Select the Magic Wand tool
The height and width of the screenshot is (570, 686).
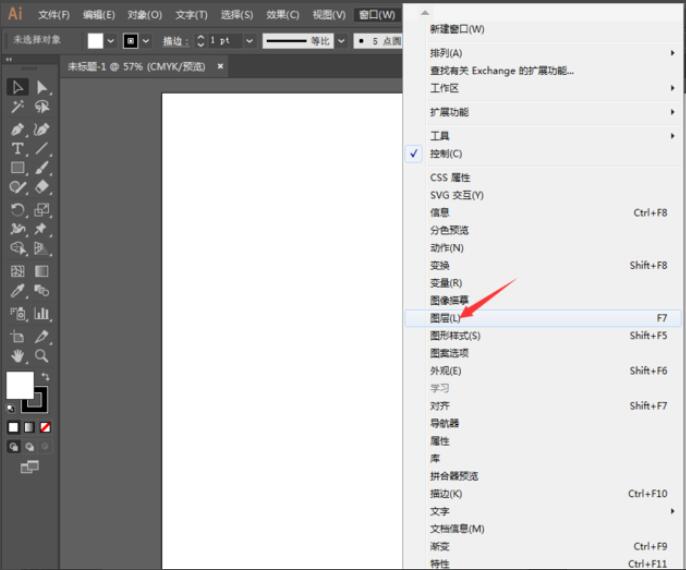click(18, 107)
